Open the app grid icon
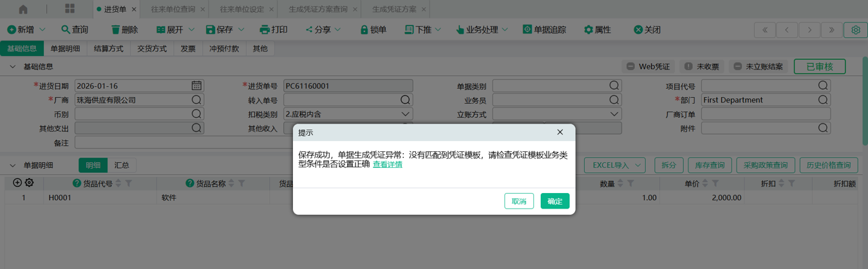The width and height of the screenshot is (868, 269). pyautogui.click(x=70, y=9)
